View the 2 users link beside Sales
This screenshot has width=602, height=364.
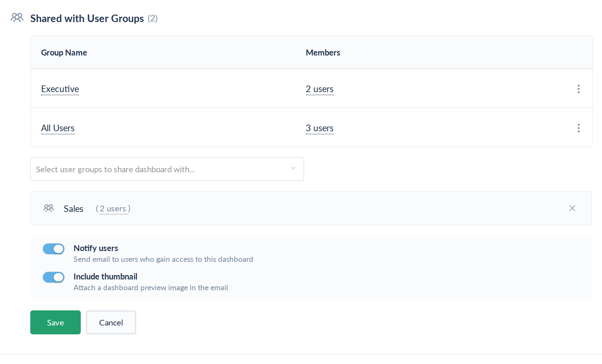[114, 209]
